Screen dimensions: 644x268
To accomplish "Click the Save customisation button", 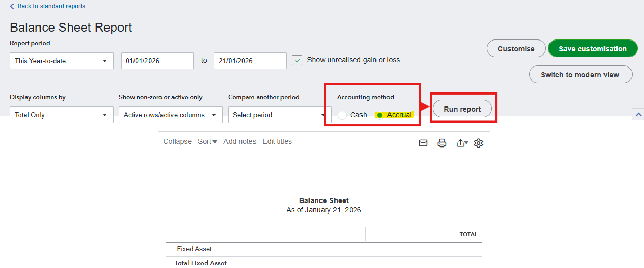I will point(593,48).
